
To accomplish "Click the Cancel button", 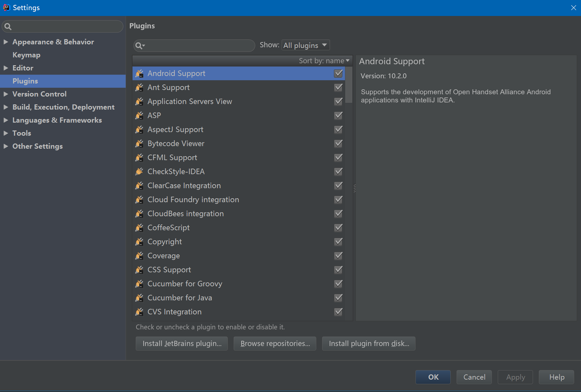I will click(x=474, y=377).
